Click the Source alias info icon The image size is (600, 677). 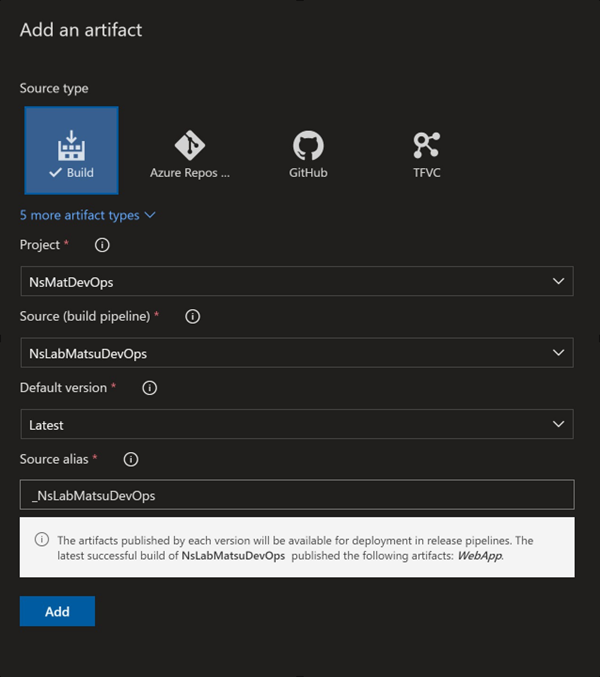point(131,459)
